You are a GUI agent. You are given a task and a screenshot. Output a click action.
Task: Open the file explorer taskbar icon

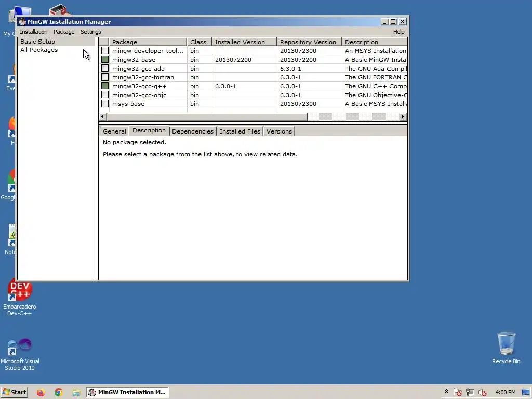[x=76, y=392]
